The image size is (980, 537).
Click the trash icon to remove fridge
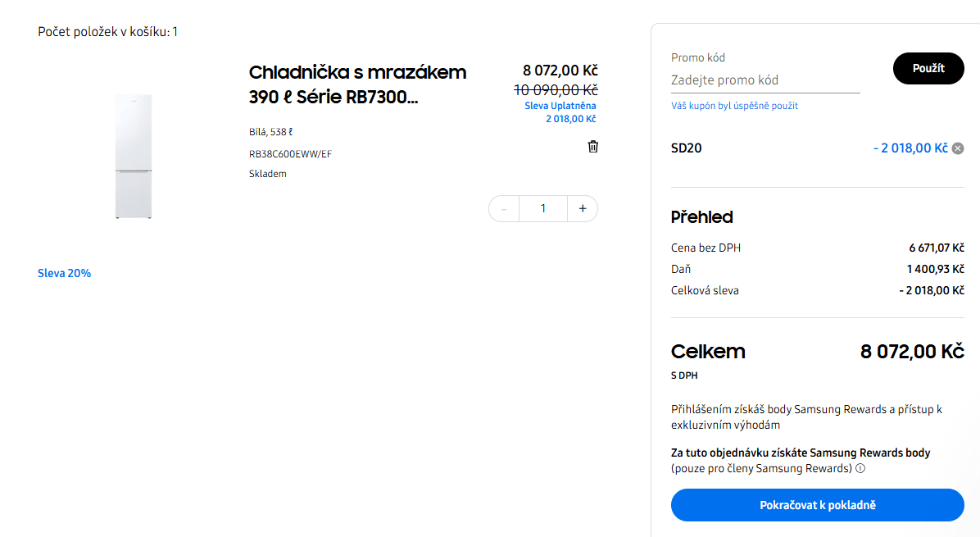pos(592,146)
